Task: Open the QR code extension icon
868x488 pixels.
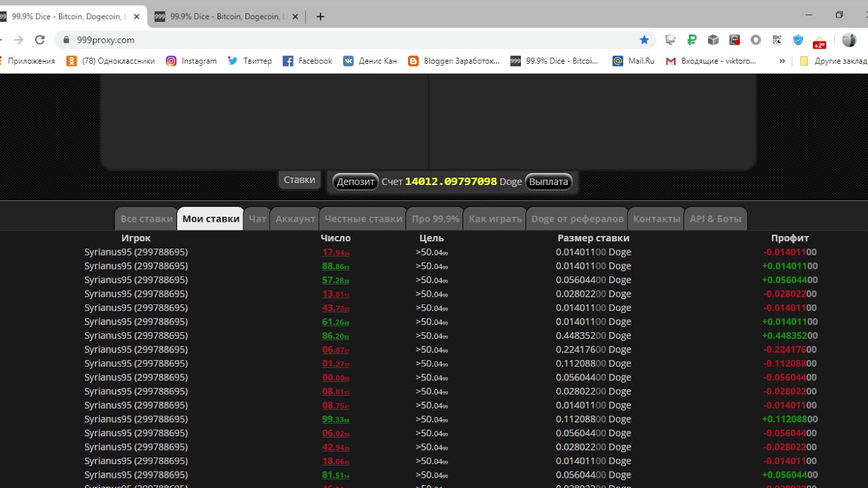Action: pyautogui.click(x=776, y=40)
